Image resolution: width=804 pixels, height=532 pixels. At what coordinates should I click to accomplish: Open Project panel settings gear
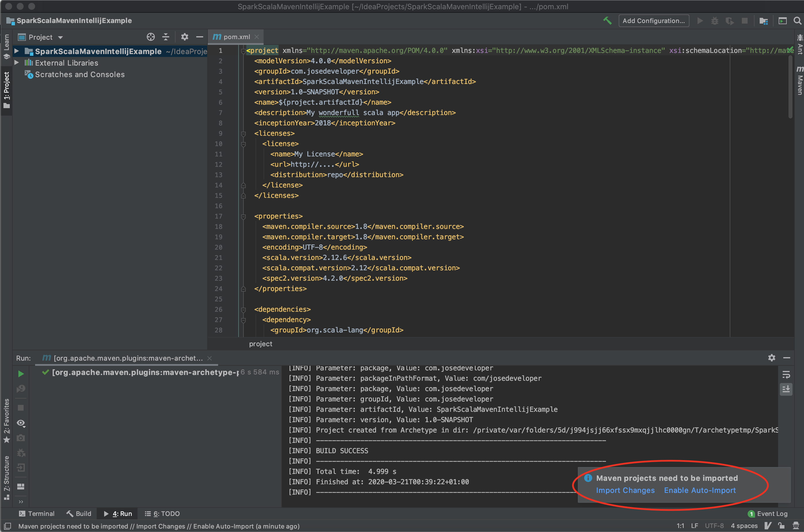pos(184,37)
